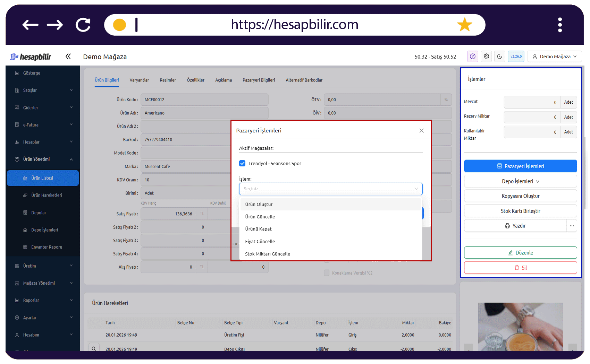Screen dimensions: 590x364
Task: Open Depolar in sidebar
Action: (x=43, y=213)
